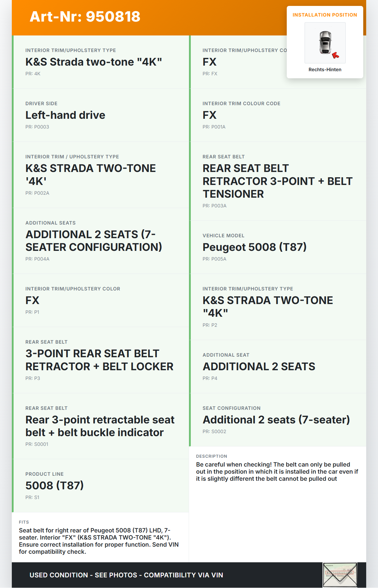Click the INSTALLATION POSITION title
This screenshot has width=378, height=588.
[325, 15]
